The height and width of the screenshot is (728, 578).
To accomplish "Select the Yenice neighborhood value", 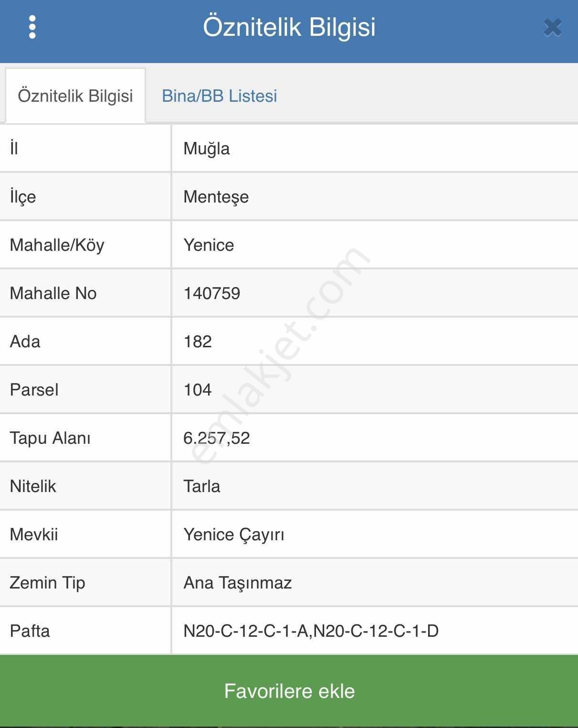I will pyautogui.click(x=209, y=245).
